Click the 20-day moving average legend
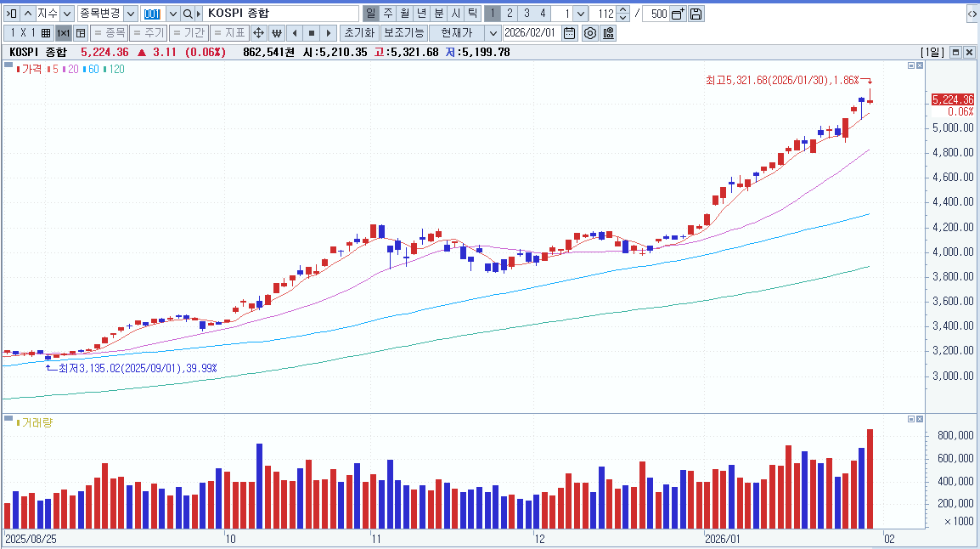 click(x=70, y=70)
